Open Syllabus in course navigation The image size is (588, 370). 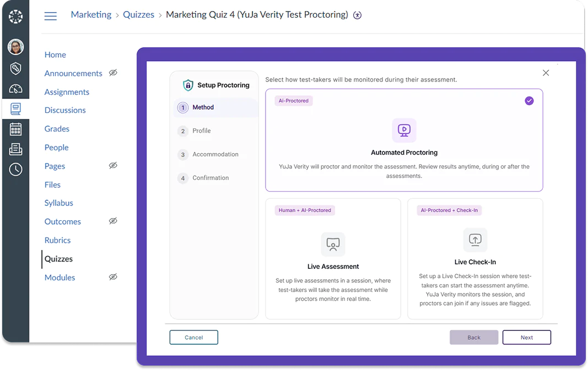[58, 203]
